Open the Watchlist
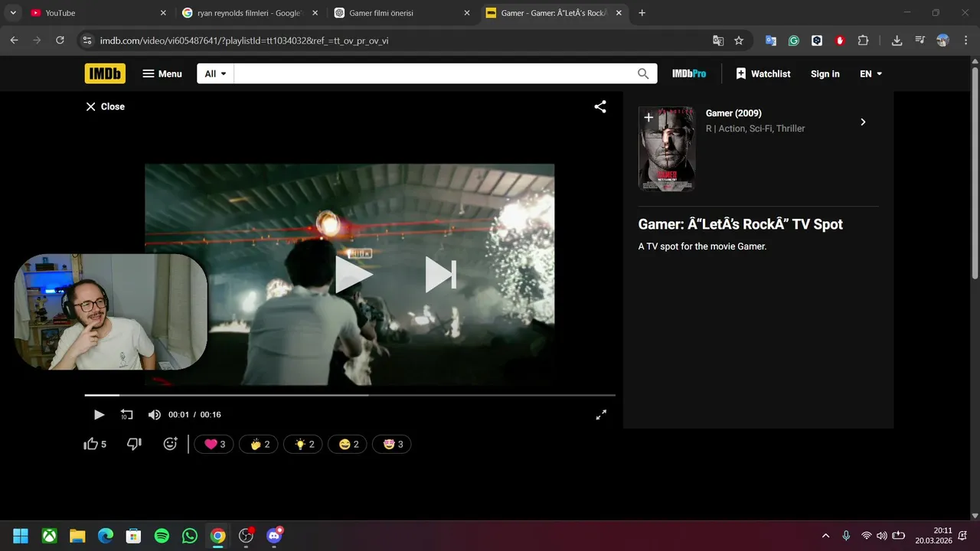Viewport: 980px width, 551px height. point(763,73)
